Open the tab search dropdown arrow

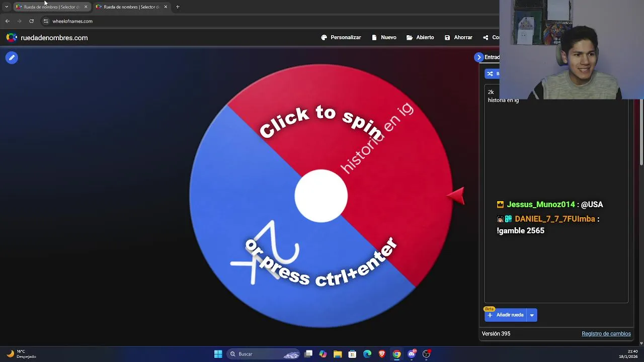point(7,7)
